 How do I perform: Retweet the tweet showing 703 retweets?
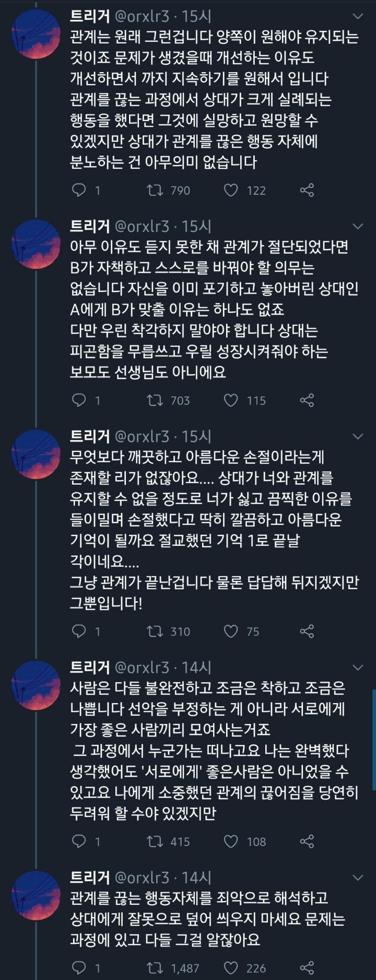tap(155, 400)
